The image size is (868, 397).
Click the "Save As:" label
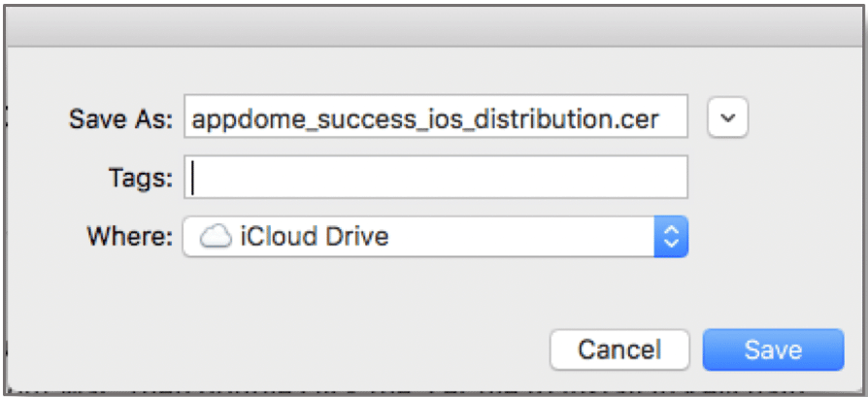coord(120,118)
